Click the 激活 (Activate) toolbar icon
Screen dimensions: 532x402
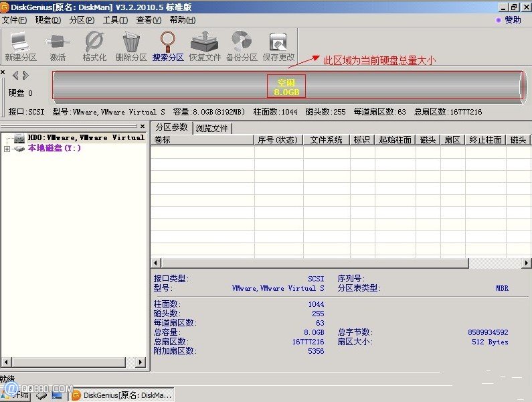point(58,46)
